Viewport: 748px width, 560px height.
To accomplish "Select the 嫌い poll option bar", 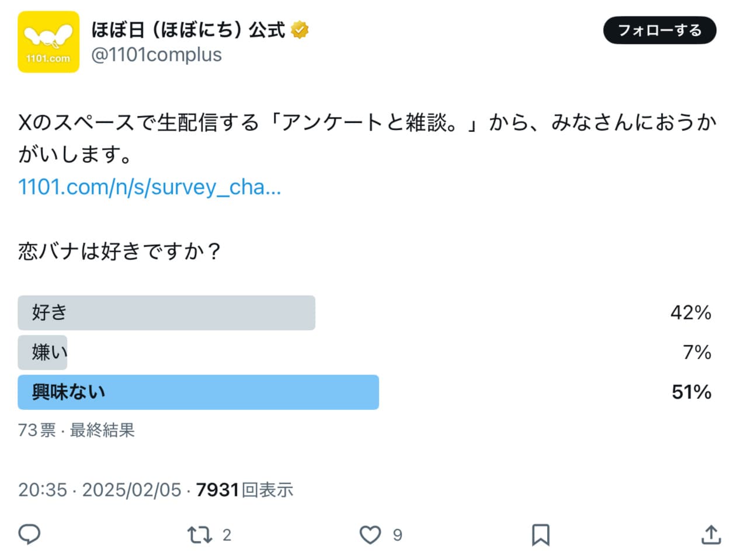I will click(43, 352).
